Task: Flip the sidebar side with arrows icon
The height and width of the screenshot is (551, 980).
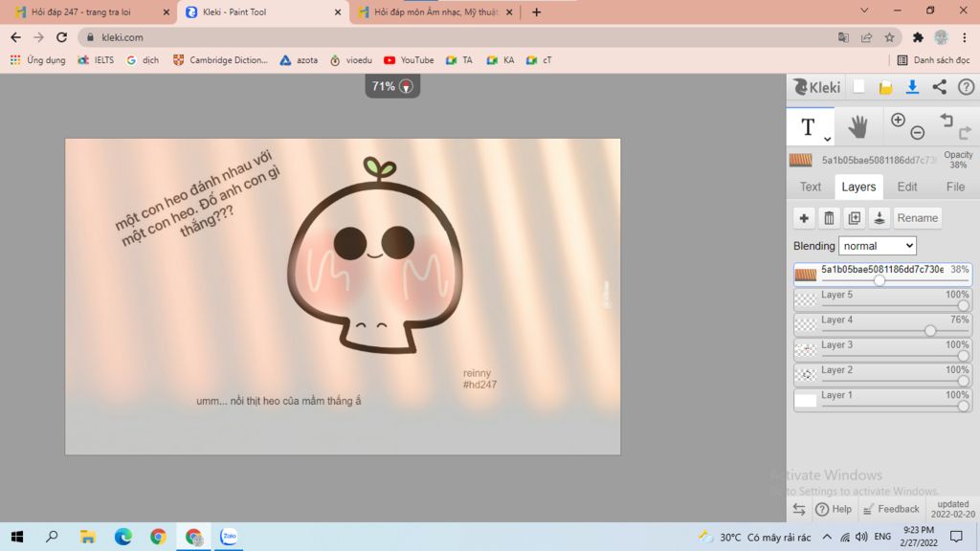Action: click(x=799, y=509)
